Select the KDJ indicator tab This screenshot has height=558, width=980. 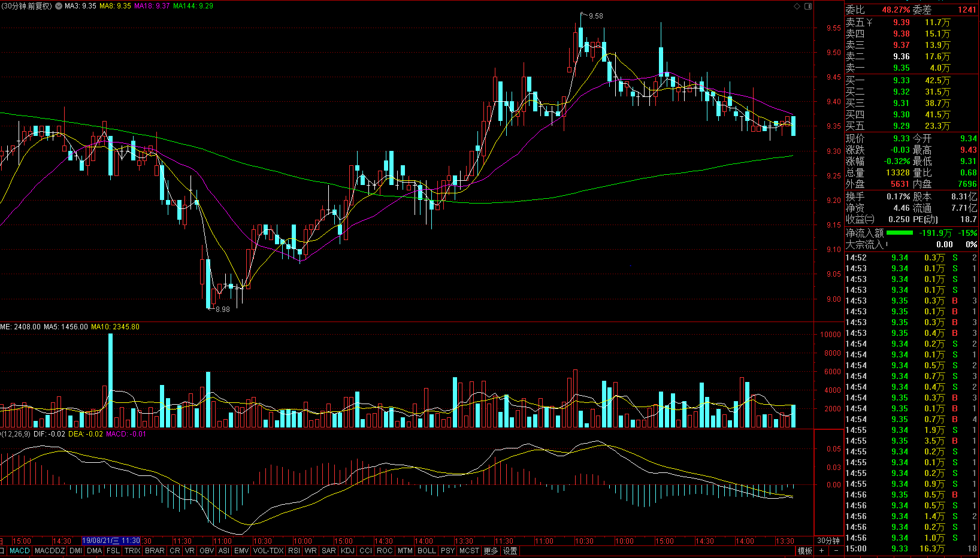(347, 551)
